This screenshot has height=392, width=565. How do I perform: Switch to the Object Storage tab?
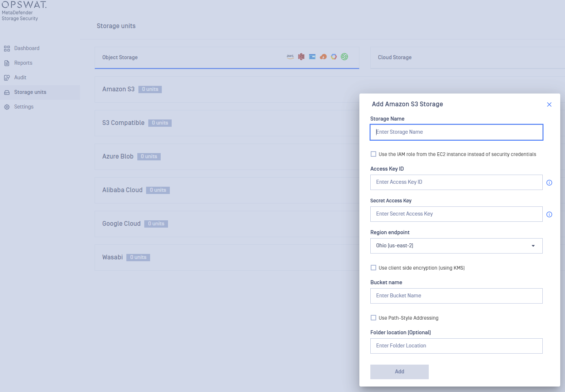click(227, 57)
